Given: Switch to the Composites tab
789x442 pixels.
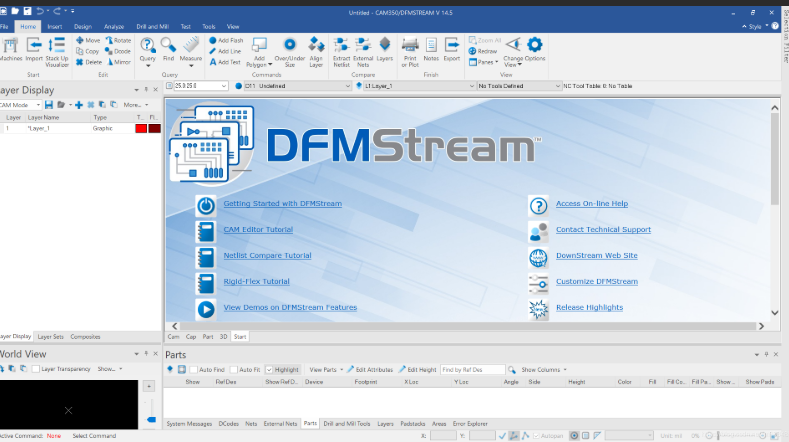Looking at the screenshot, I should pyautogui.click(x=85, y=337).
